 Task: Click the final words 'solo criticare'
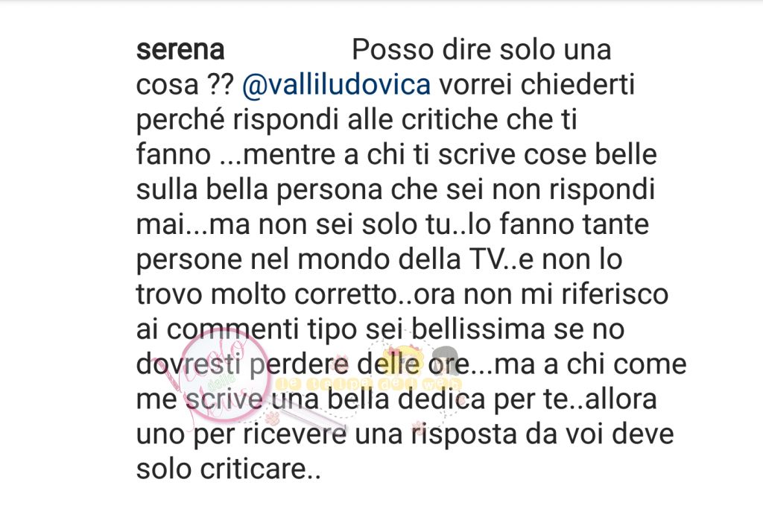[221, 469]
